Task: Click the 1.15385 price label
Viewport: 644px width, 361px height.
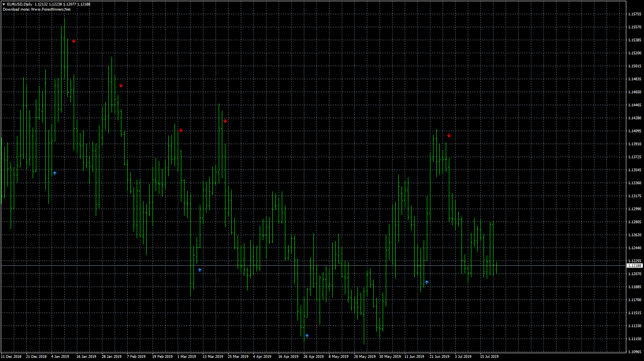Action: pyautogui.click(x=635, y=40)
